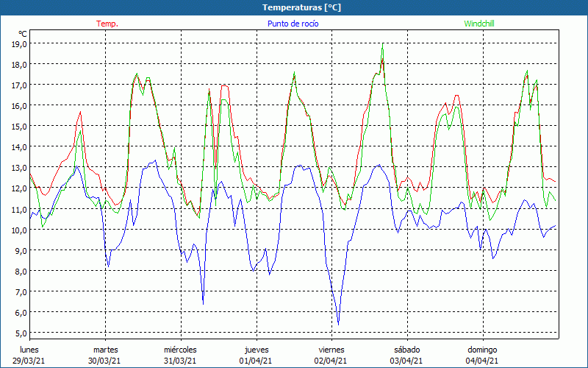Click the '18,0' y-axis value
The width and height of the screenshot is (588, 368).
(19, 65)
